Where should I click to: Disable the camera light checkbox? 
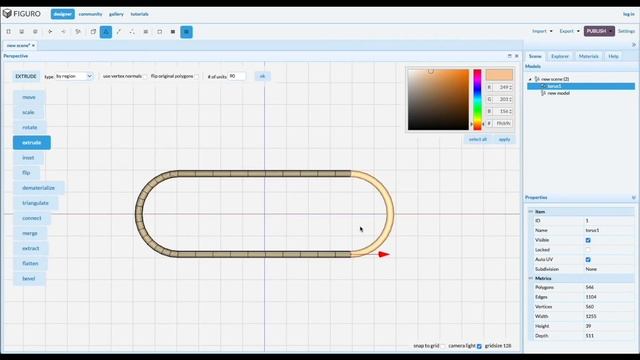(479, 346)
